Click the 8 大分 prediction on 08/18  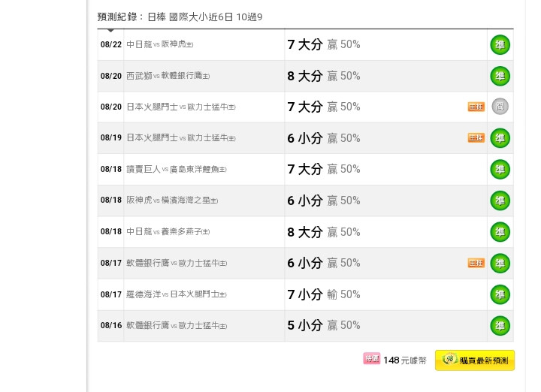click(304, 232)
